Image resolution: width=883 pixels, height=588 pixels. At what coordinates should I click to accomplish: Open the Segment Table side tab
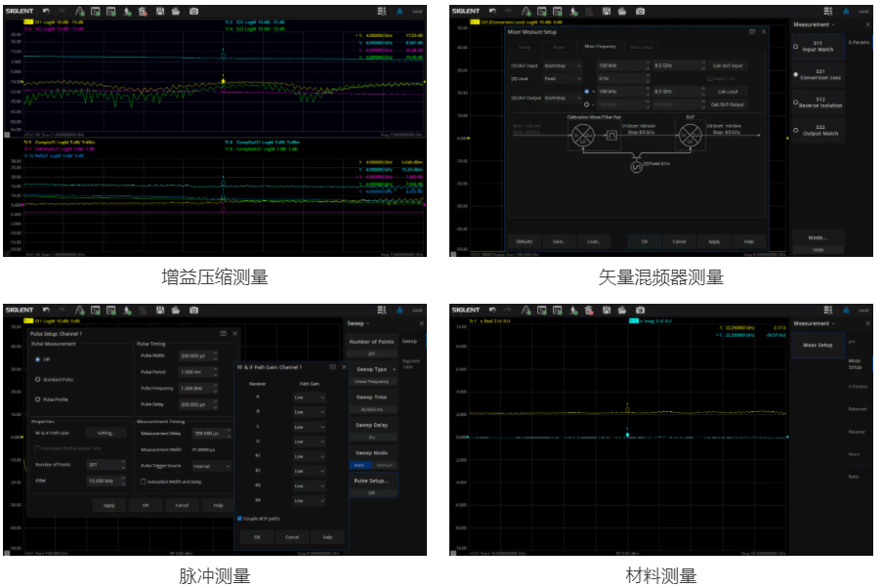(410, 363)
